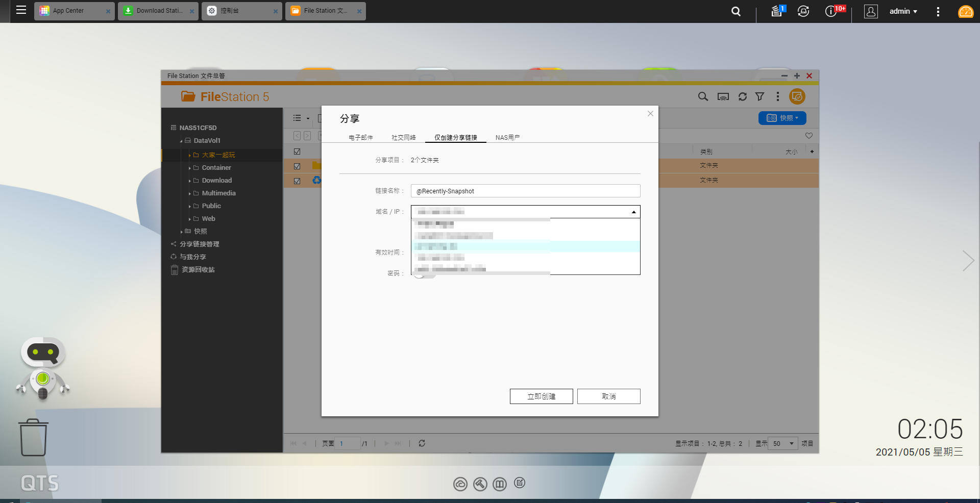Toggle the select-all checkbox in the file list header
Screen dimensions: 980x503
pos(297,151)
